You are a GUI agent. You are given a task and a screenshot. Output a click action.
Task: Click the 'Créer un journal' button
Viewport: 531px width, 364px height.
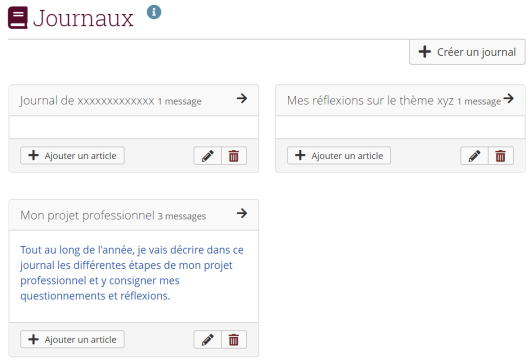coord(467,52)
